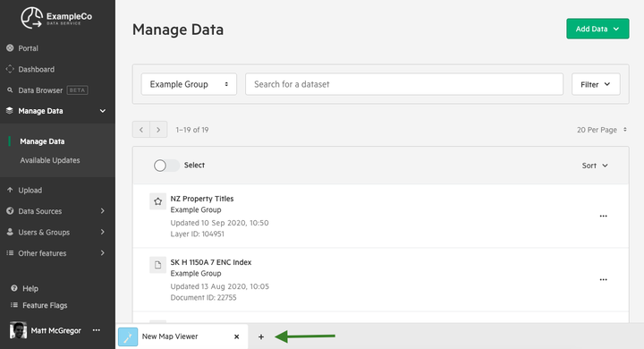This screenshot has width=644, height=349.
Task: Click document icon for SK H 1150A 7 ENC Index
Action: 157,265
